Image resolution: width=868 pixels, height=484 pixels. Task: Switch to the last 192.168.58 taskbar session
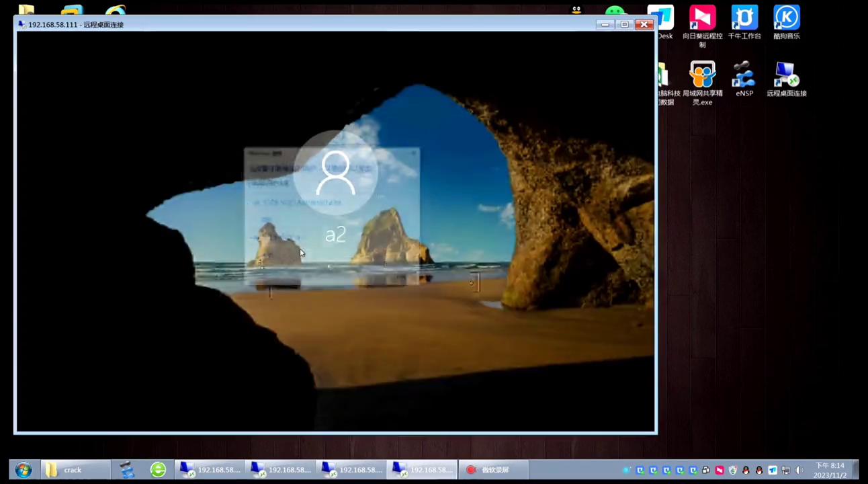pos(422,469)
